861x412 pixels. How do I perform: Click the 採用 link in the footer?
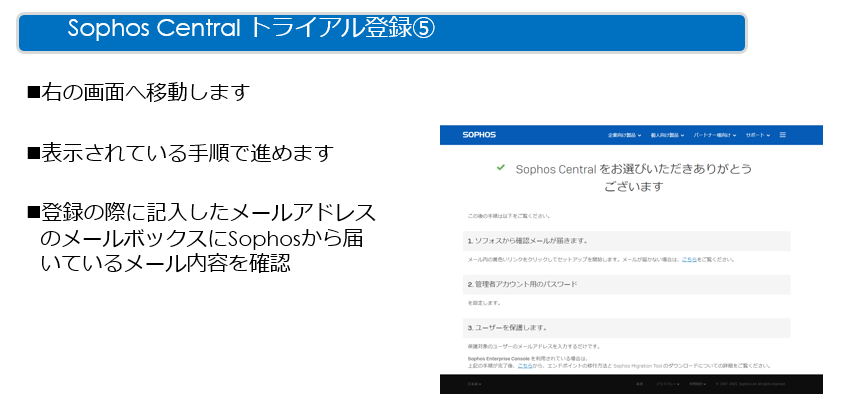639,384
